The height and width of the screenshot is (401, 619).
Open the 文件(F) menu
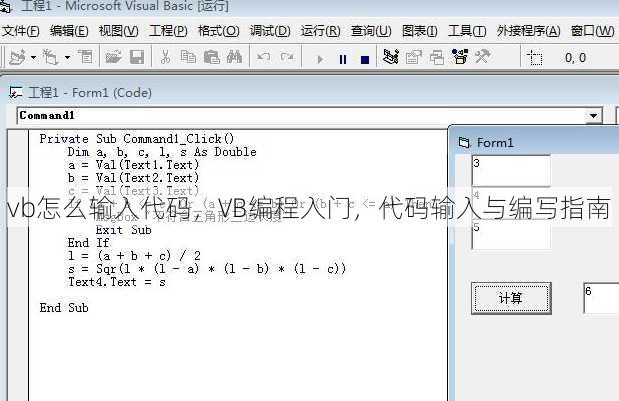click(x=21, y=31)
